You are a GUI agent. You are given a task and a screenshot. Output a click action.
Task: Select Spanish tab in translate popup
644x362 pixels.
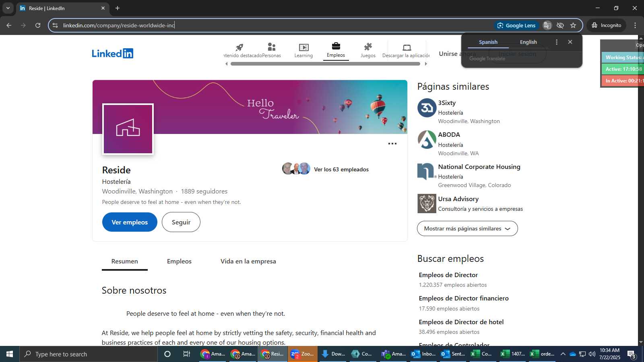point(488,42)
